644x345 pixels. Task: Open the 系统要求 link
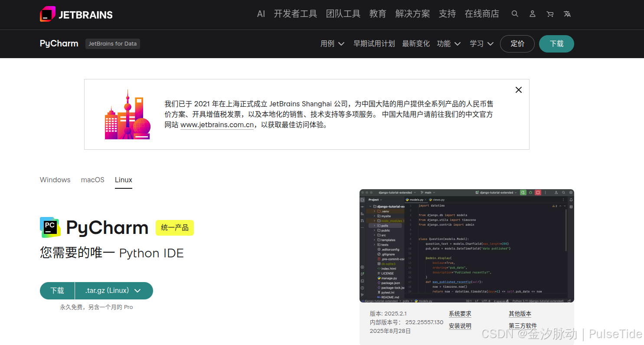(460, 314)
